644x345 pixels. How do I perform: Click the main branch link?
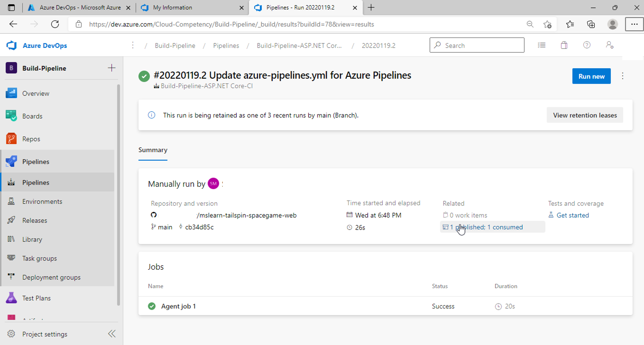coord(162,227)
